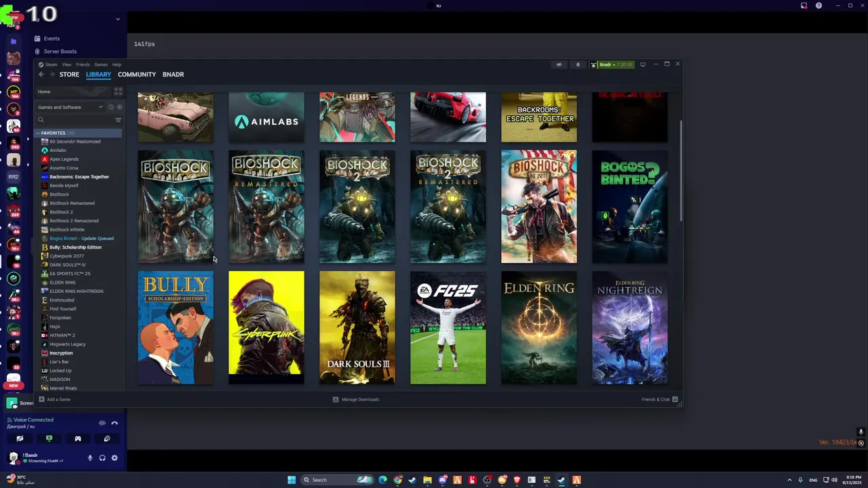Open Discord inbox icon in title bar
The width and height of the screenshot is (868, 488).
804,5
